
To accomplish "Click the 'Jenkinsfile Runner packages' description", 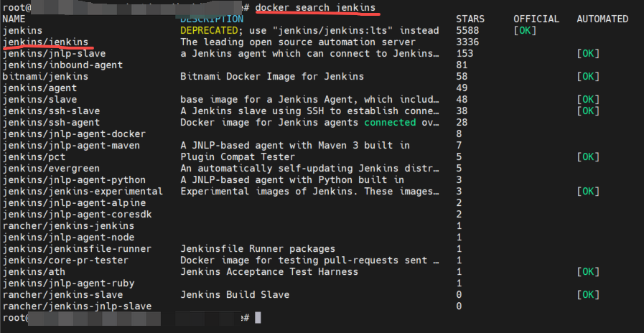I will coord(258,249).
